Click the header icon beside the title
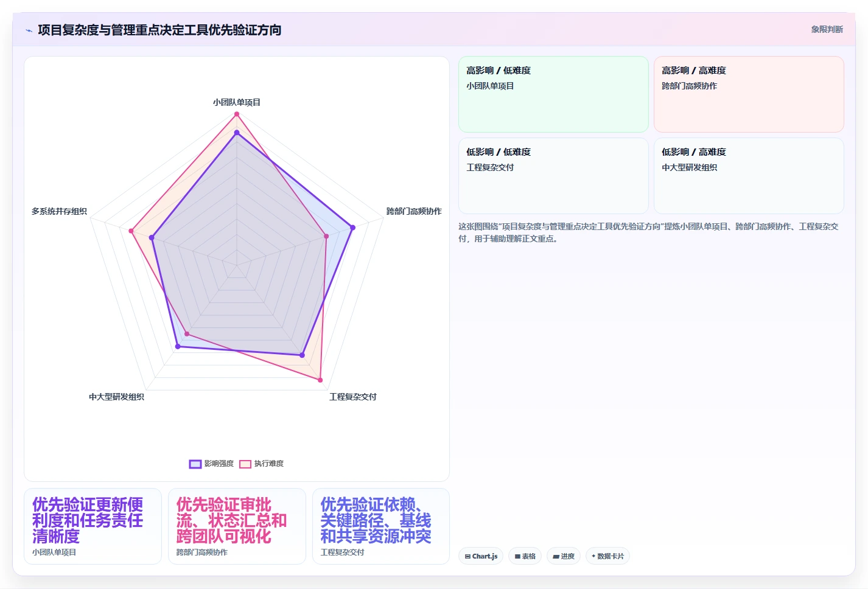Image resolution: width=868 pixels, height=589 pixels. [29, 30]
